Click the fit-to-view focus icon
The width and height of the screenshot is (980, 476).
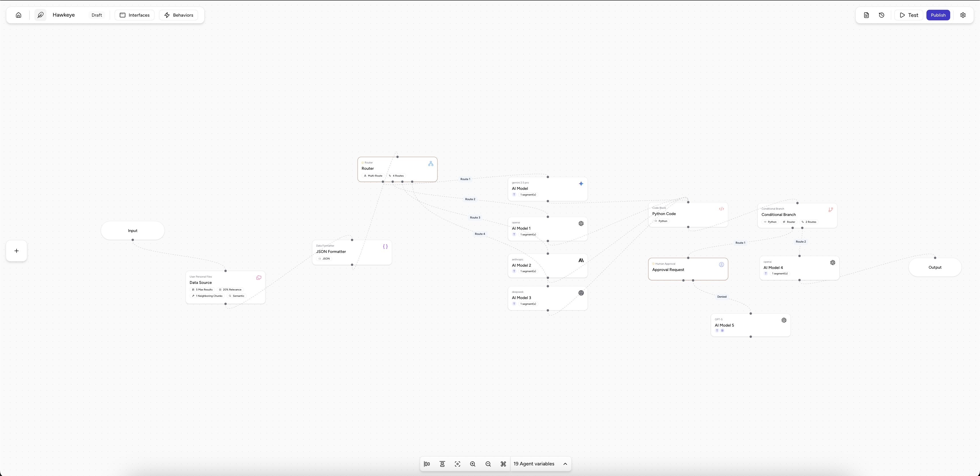coord(457,464)
